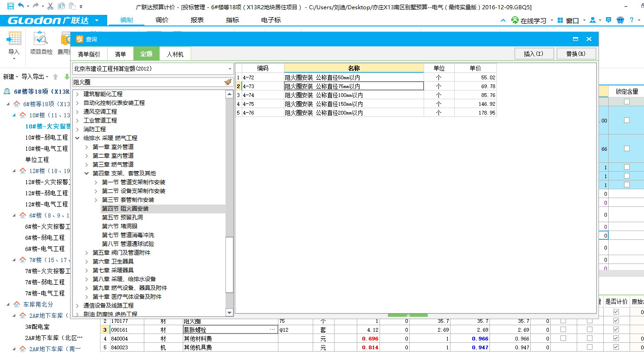Open the Glodon广联达 application menu dropdown

[97, 20]
